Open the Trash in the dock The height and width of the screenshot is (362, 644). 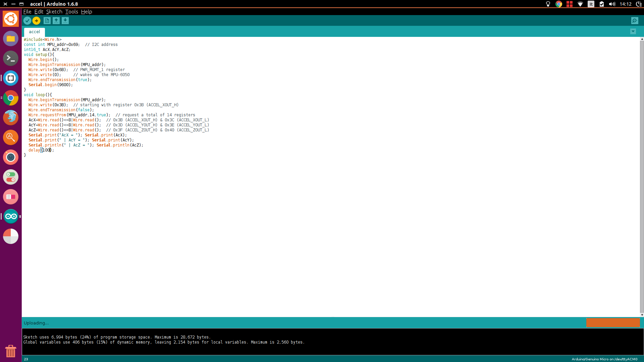point(11,351)
